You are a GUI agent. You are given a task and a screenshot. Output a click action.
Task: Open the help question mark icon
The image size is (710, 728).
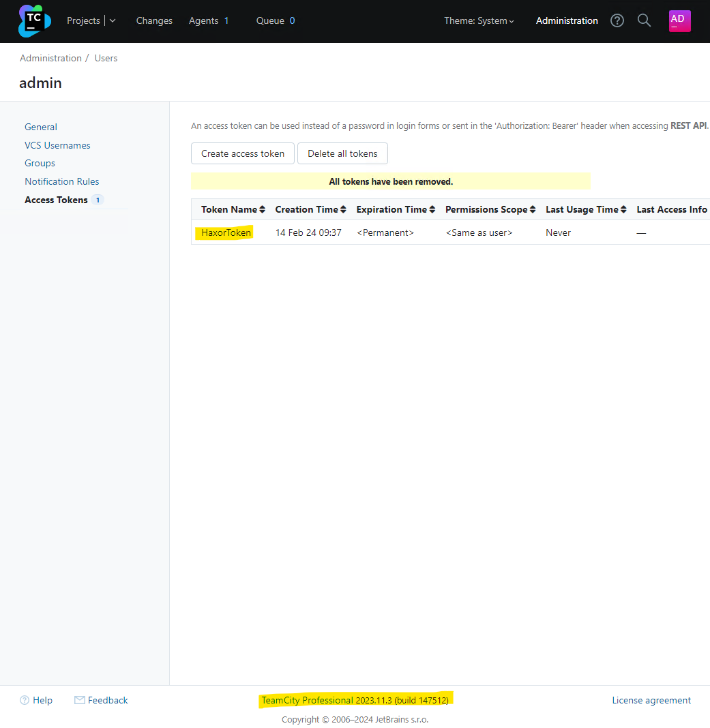click(x=617, y=20)
